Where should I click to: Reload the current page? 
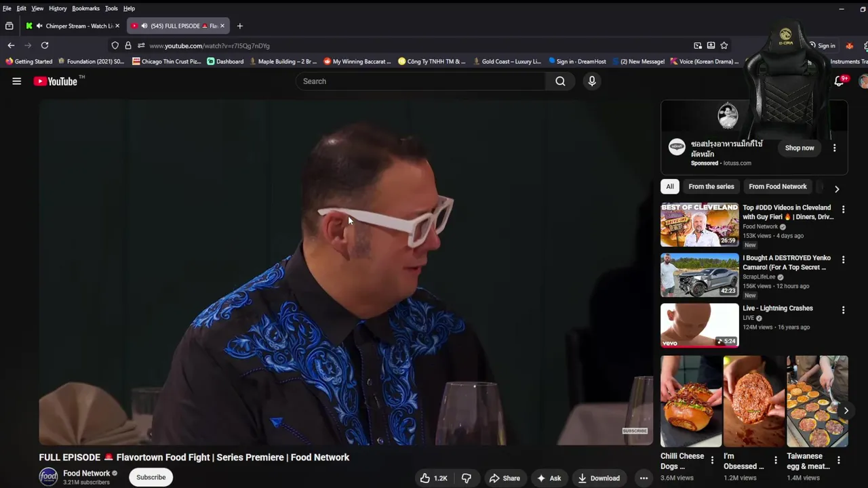[x=45, y=45]
